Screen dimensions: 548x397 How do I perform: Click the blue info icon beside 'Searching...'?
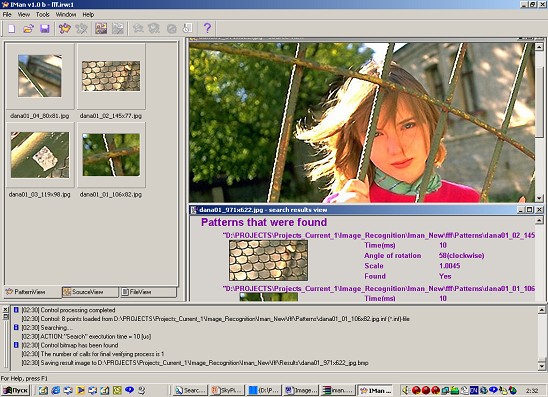[x=16, y=327]
